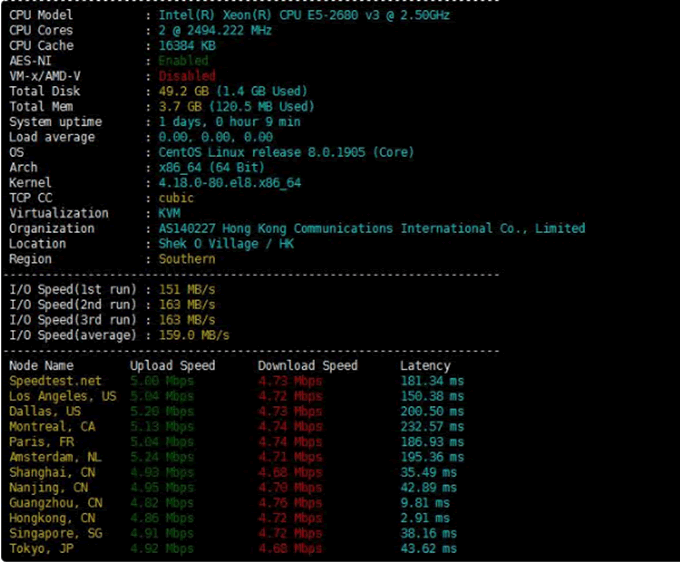Select the I/O Speed 1st run value
This screenshot has width=680, height=563.
point(187,290)
